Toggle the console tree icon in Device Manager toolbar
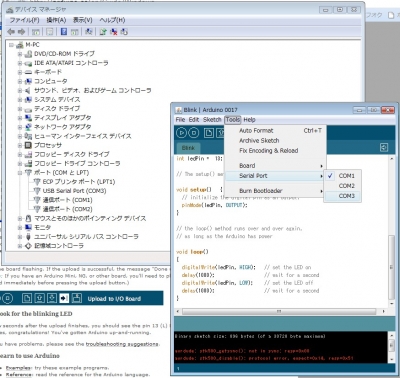400x378 pixels. (36, 32)
